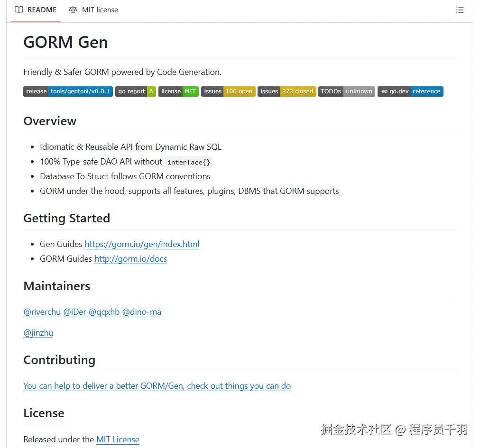Open the Gen Guides gorm.io/gen/index.html link

[142, 244]
